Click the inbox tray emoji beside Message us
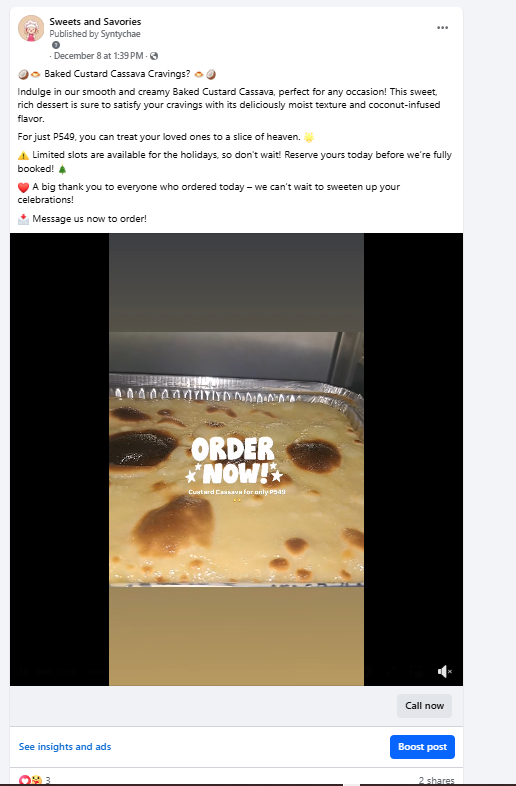This screenshot has width=516, height=786. pyautogui.click(x=24, y=219)
